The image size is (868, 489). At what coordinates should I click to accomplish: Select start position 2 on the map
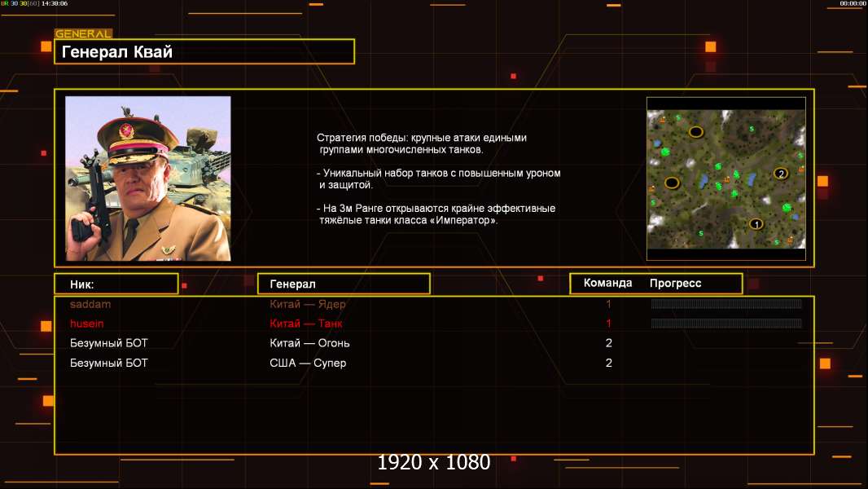(x=781, y=174)
